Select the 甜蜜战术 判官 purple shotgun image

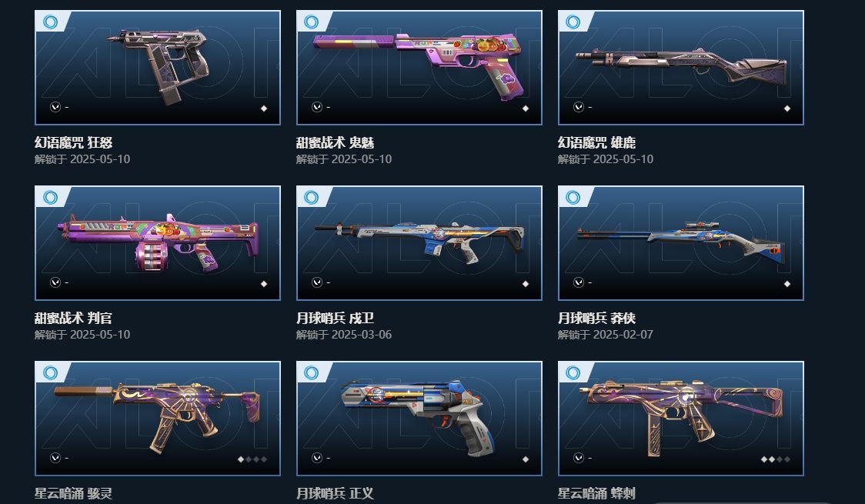pos(158,242)
